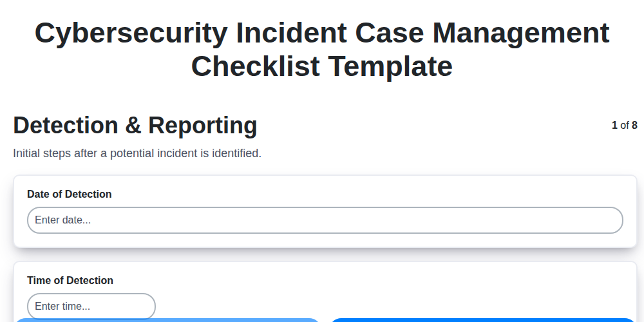Click the word 'of' in page indicator
The image size is (644, 322).
625,126
